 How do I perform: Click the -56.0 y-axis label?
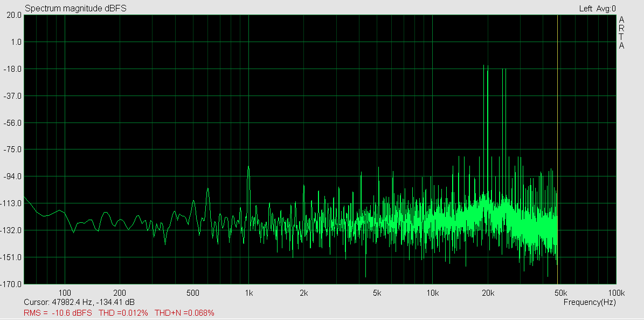coord(13,122)
